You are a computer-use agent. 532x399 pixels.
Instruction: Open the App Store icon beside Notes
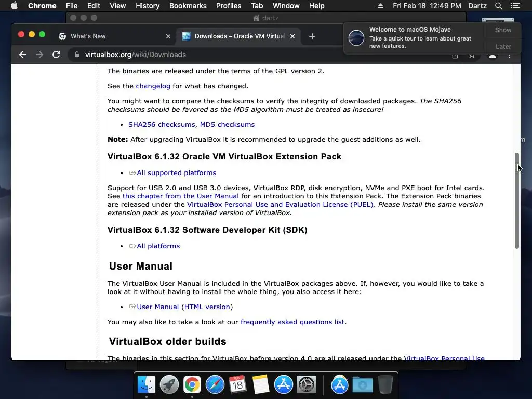pyautogui.click(x=283, y=385)
